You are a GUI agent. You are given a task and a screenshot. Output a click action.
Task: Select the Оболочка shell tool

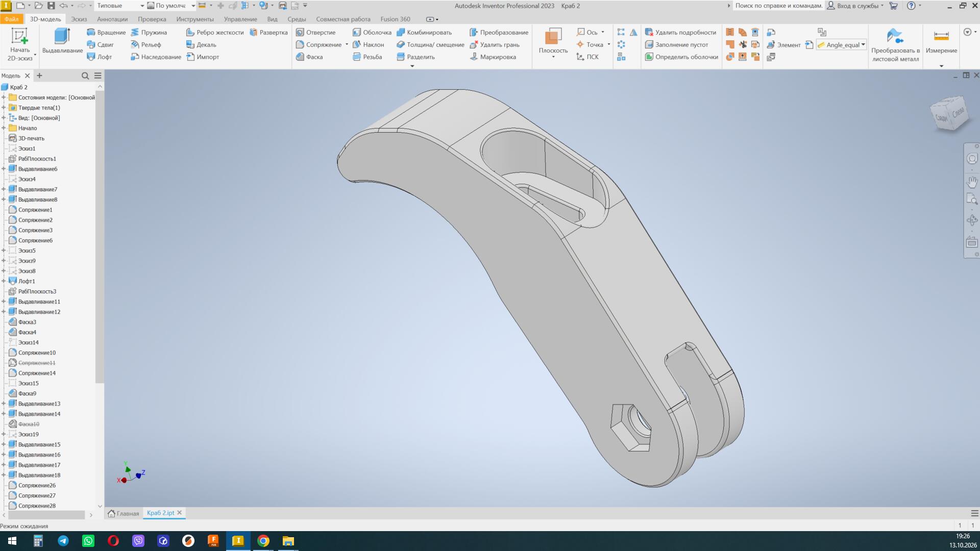click(x=372, y=32)
